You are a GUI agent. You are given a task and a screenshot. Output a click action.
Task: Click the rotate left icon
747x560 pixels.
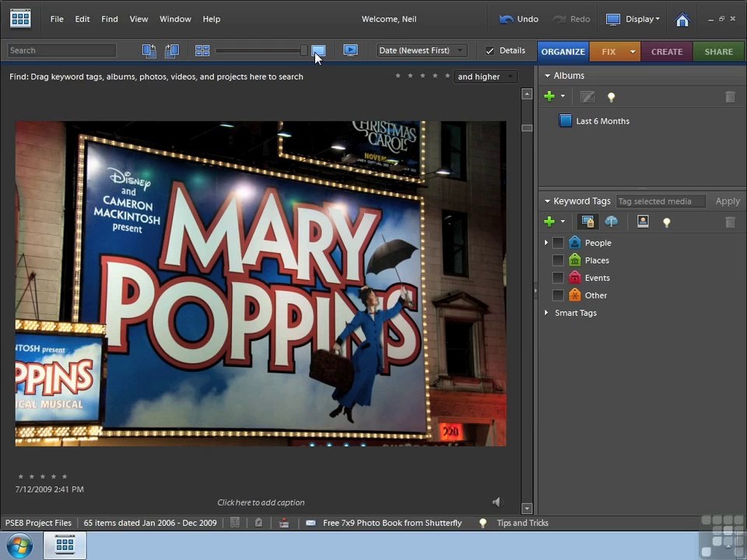coord(149,51)
